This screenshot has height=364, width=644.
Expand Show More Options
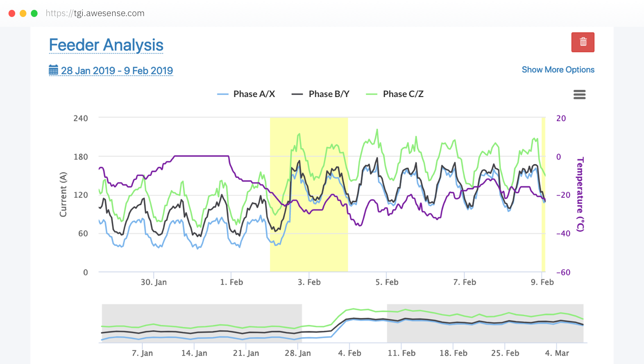click(x=558, y=70)
